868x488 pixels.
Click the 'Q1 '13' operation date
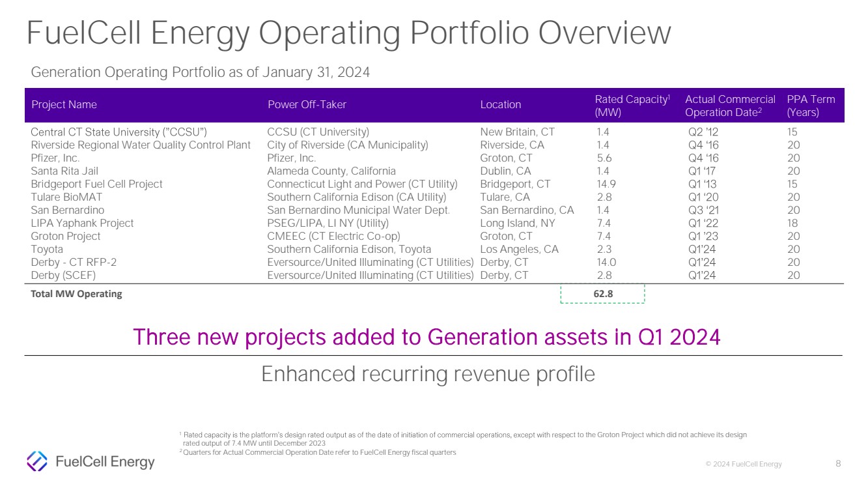click(x=703, y=184)
